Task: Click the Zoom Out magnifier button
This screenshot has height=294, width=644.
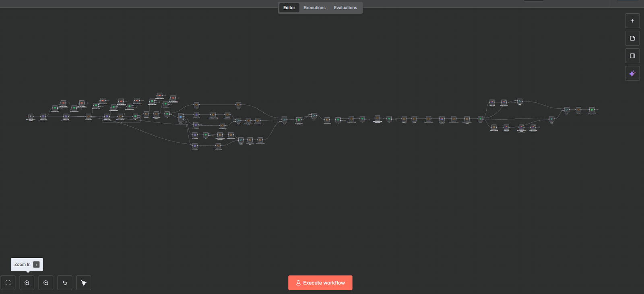Action: [x=46, y=283]
